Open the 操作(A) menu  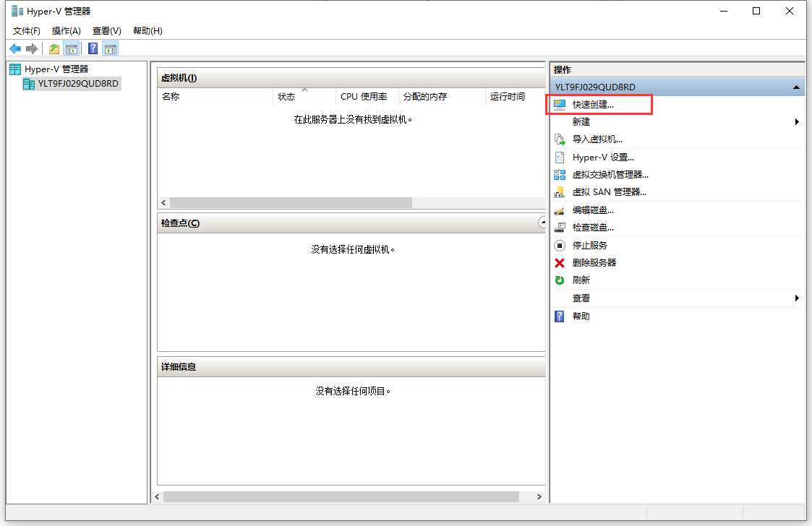67,31
